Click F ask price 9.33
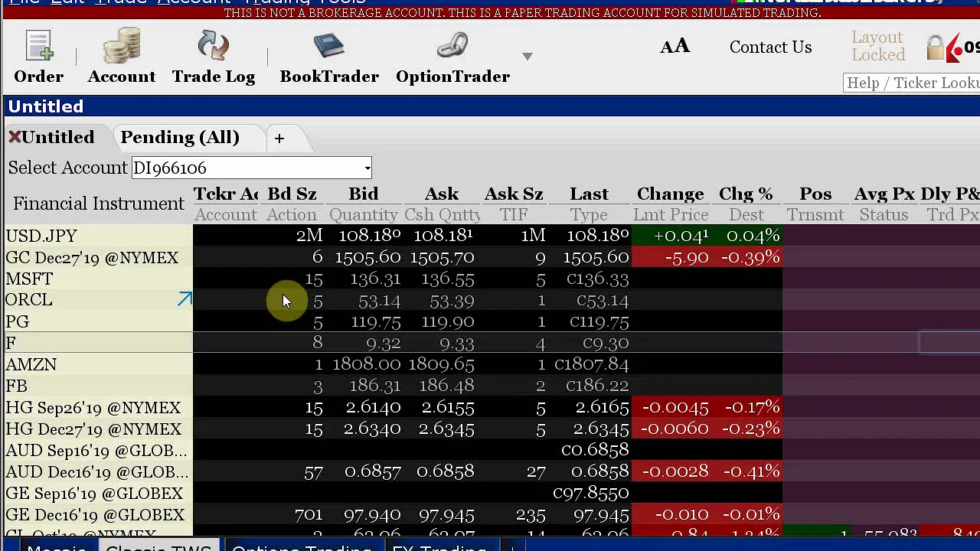The width and height of the screenshot is (980, 551). click(456, 343)
